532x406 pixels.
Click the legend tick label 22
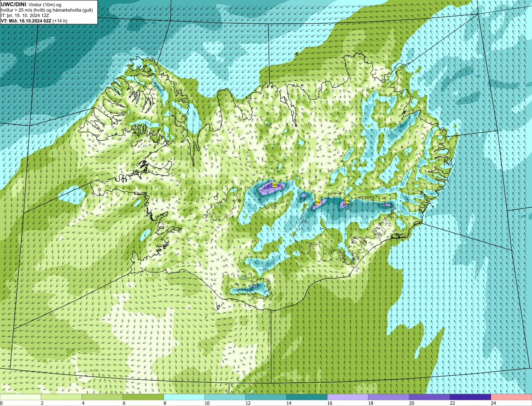452,403
